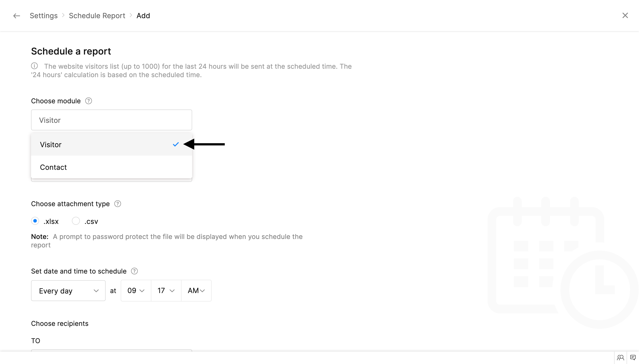Image resolution: width=639 pixels, height=364 pixels.
Task: Expand the minute dropdown showing 17
Action: point(166,291)
